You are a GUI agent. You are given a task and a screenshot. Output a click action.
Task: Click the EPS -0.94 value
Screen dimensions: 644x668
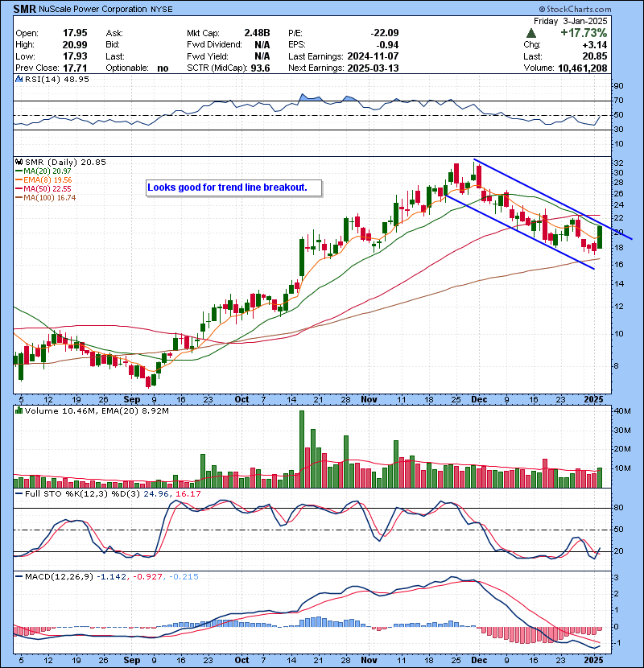[x=387, y=45]
